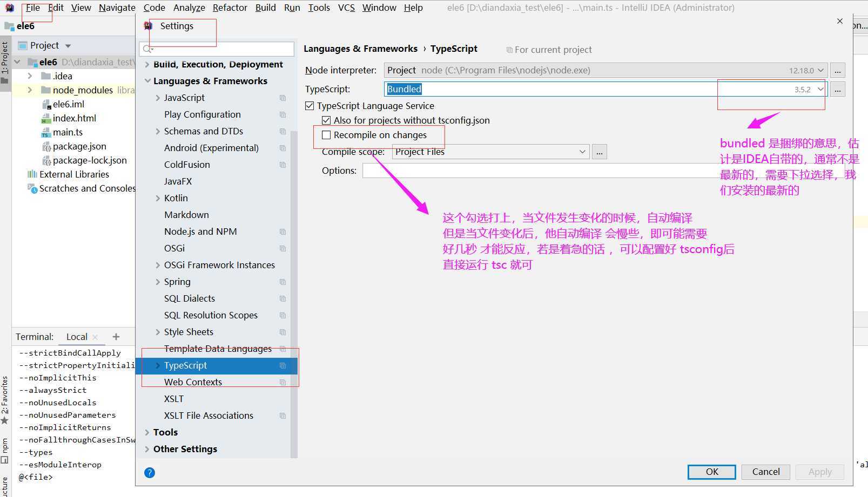Image resolution: width=868 pixels, height=497 pixels.
Task: Click the project-level icon beside ColdFusion
Action: pos(282,165)
